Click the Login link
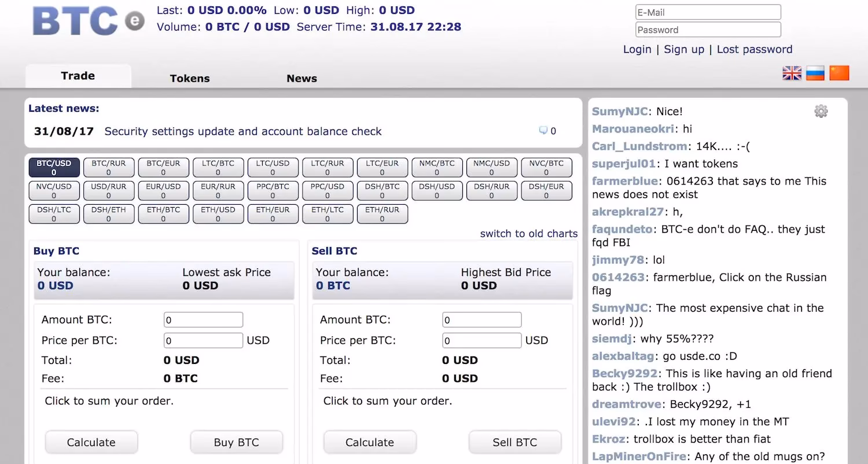This screenshot has height=464, width=868. point(637,49)
